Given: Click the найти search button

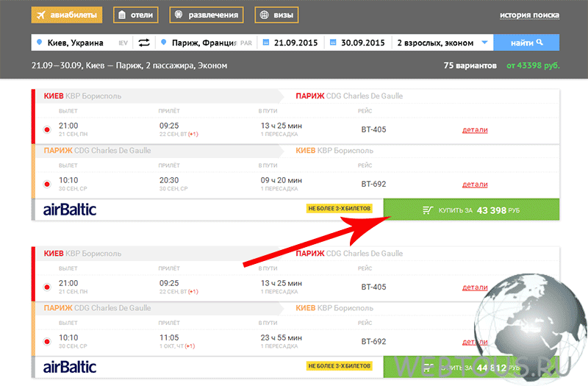Looking at the screenshot, I should [526, 43].
